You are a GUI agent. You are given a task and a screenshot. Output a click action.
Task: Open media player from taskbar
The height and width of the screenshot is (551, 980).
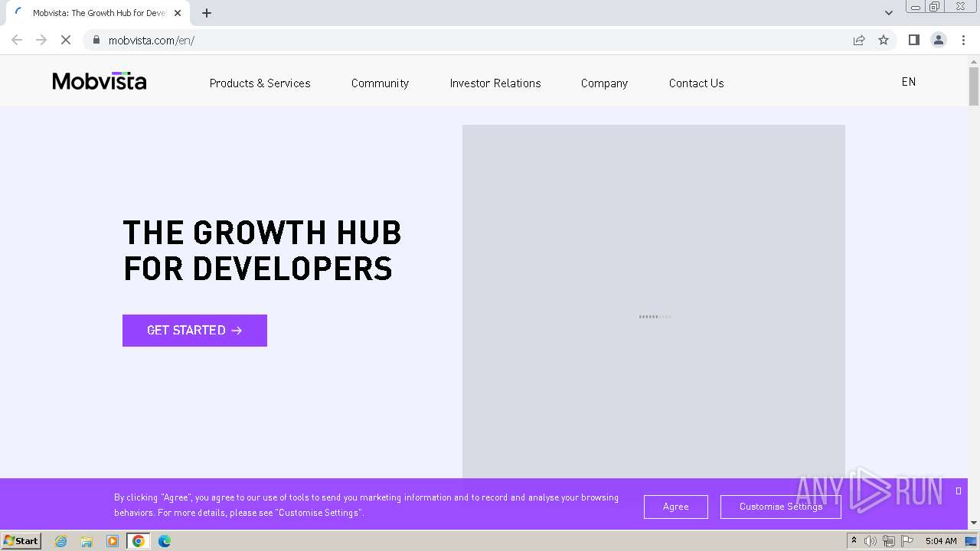[x=113, y=541]
